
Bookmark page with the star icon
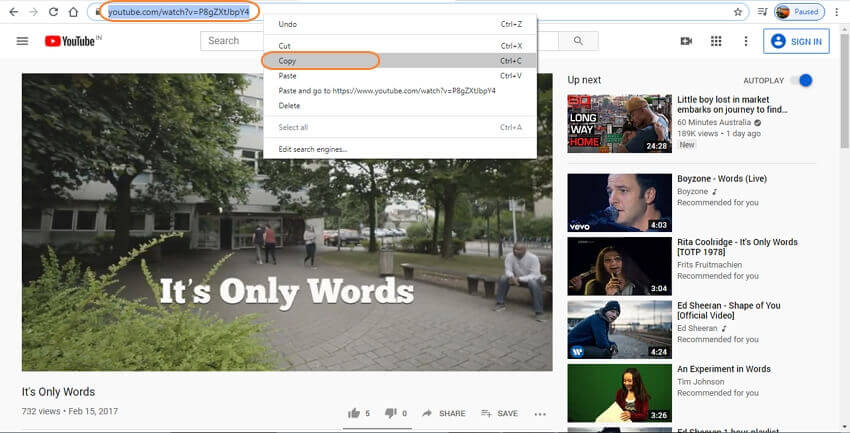(738, 12)
